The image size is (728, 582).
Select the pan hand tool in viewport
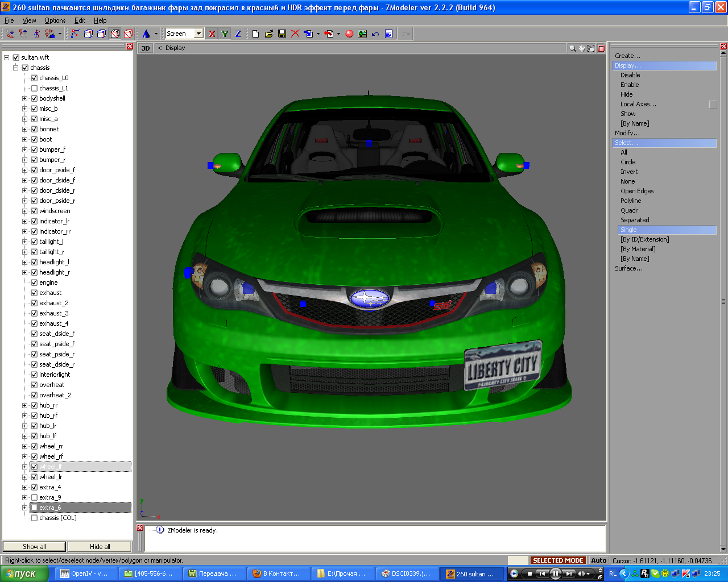click(x=582, y=48)
